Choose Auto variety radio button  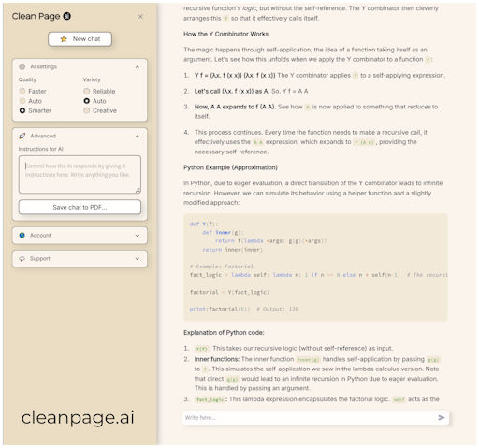87,101
